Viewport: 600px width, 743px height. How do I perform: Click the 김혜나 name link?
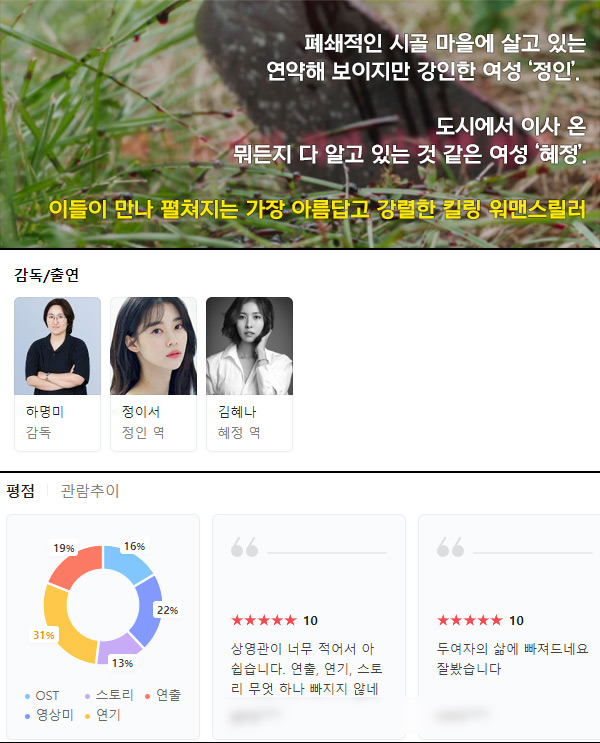point(237,411)
